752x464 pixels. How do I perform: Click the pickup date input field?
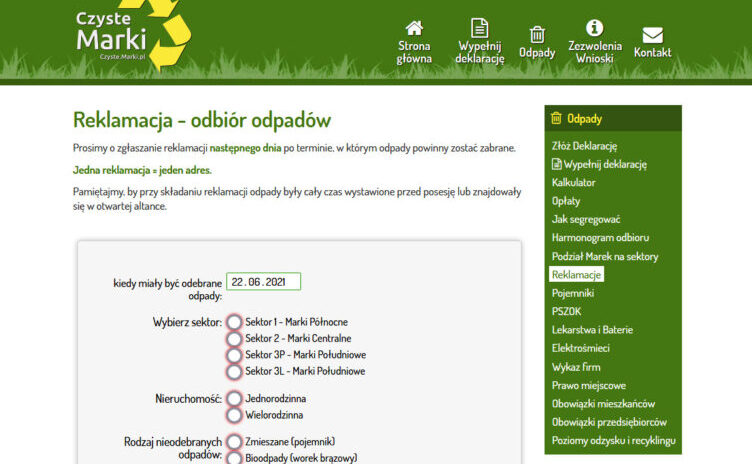263,282
